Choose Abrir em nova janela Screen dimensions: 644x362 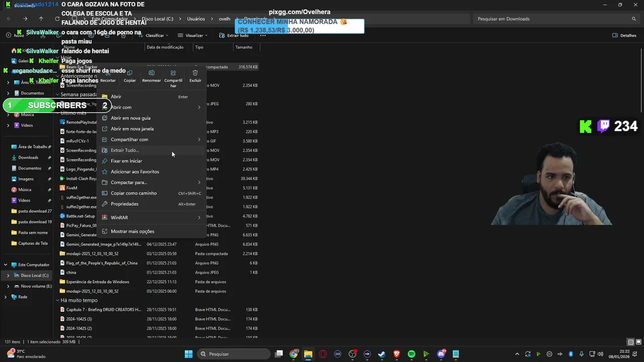[151, 129]
